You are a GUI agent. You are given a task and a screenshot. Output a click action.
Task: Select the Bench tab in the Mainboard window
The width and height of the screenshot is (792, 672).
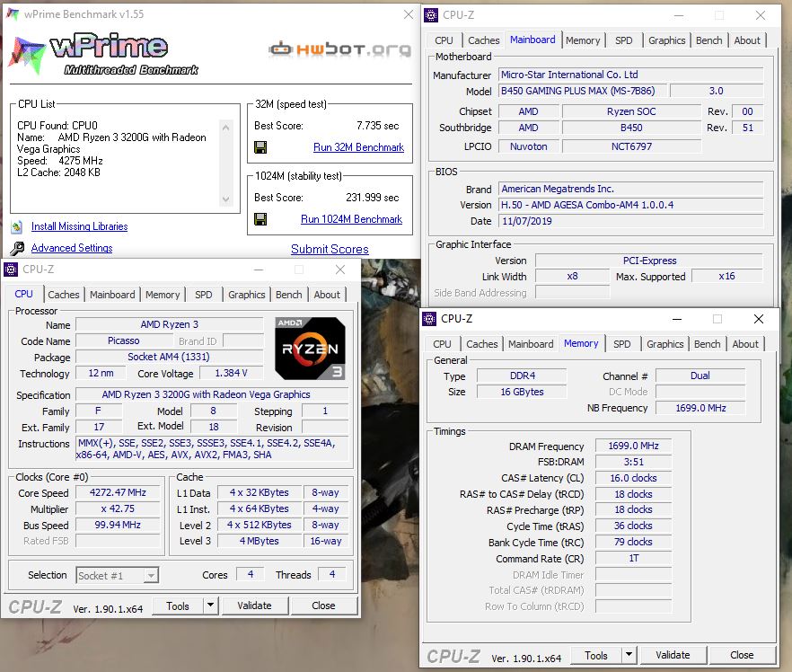[708, 40]
